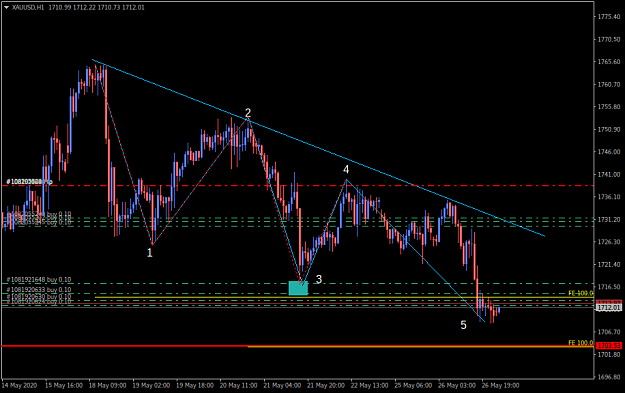Click the 1741.00 price scale label
The width and height of the screenshot is (625, 393).
coord(609,175)
